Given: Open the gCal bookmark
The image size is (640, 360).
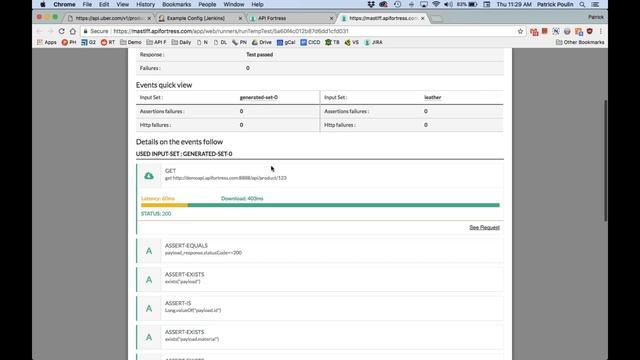Looking at the screenshot, I should (x=286, y=42).
